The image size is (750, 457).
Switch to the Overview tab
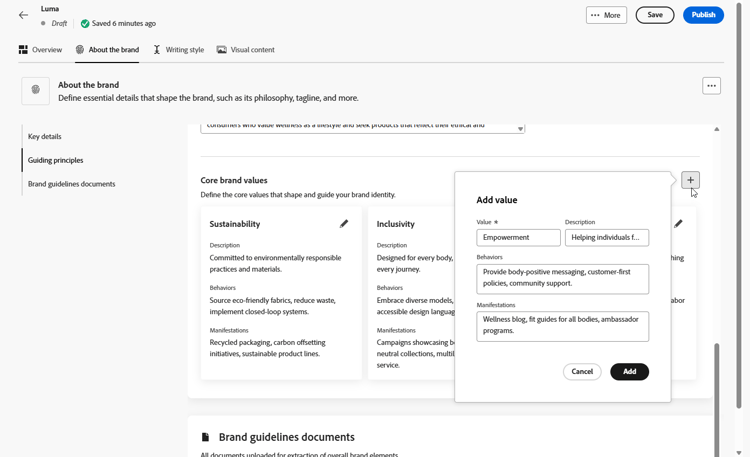(40, 49)
